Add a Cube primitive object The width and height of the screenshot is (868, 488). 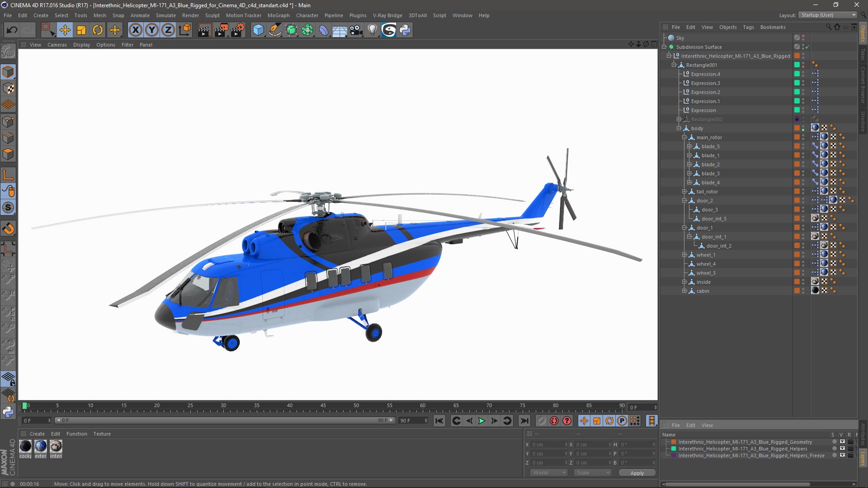pyautogui.click(x=258, y=30)
